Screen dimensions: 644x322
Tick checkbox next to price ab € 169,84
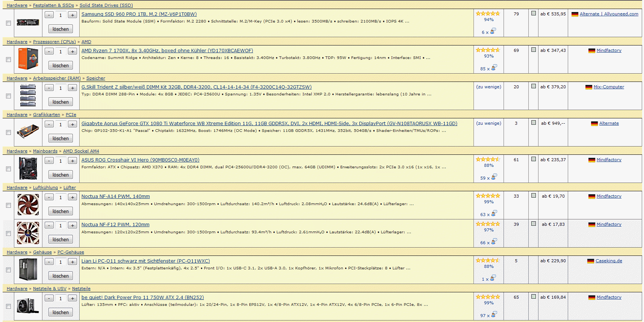pyautogui.click(x=533, y=296)
